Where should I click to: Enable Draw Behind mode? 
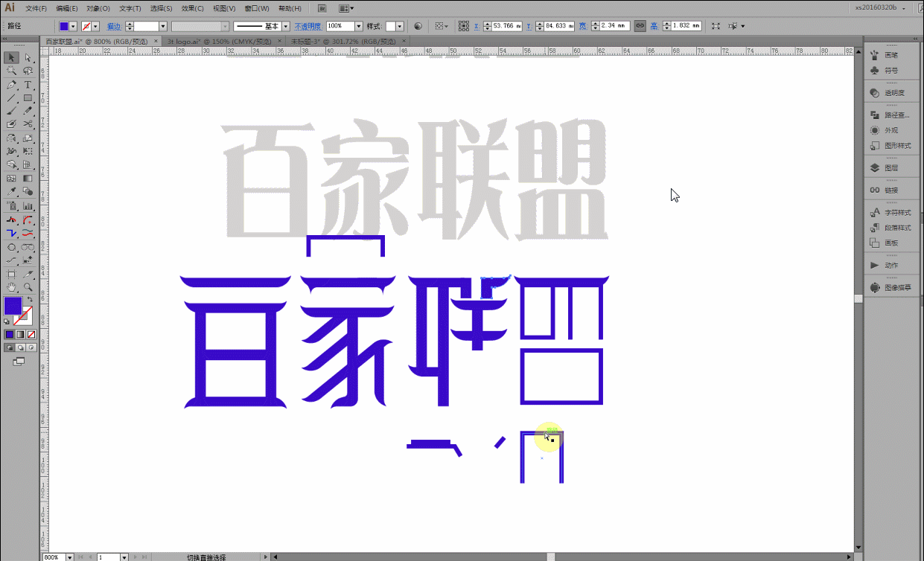(20, 347)
